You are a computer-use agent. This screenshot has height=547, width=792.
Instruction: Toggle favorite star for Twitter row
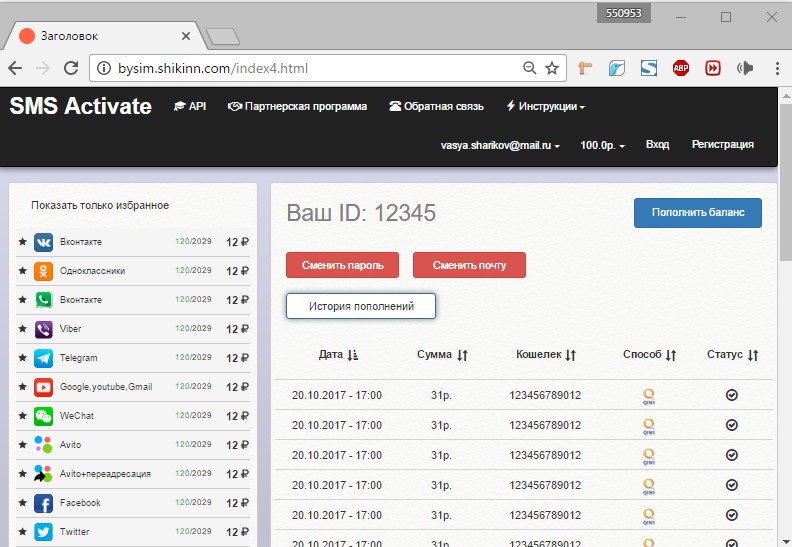[x=22, y=531]
